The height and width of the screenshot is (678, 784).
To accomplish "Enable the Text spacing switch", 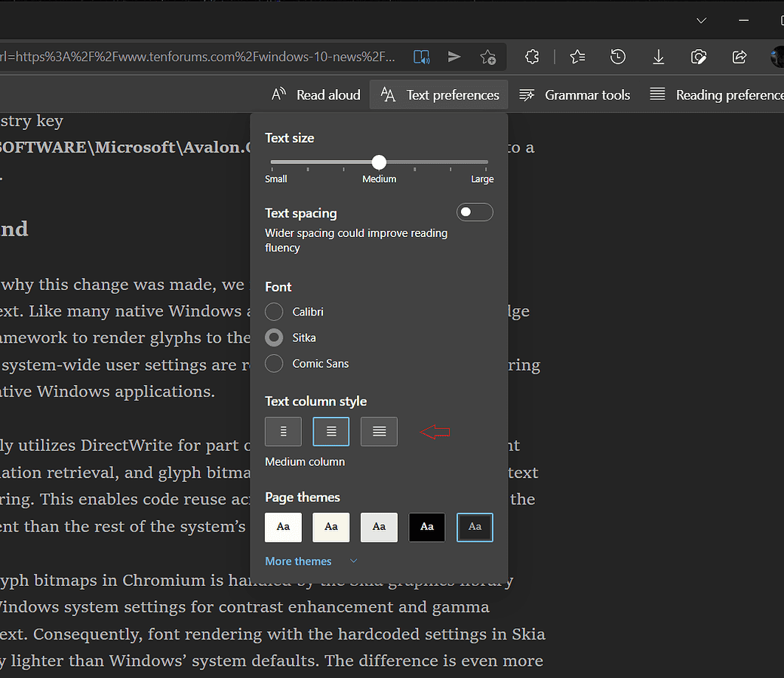I will tap(475, 212).
